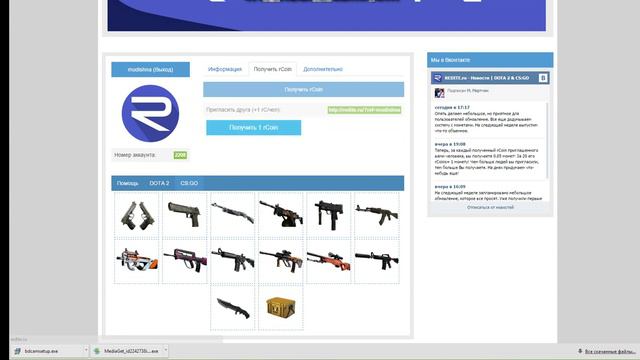
Task: Open the subscriber avatar in VK widget
Action: point(439,93)
